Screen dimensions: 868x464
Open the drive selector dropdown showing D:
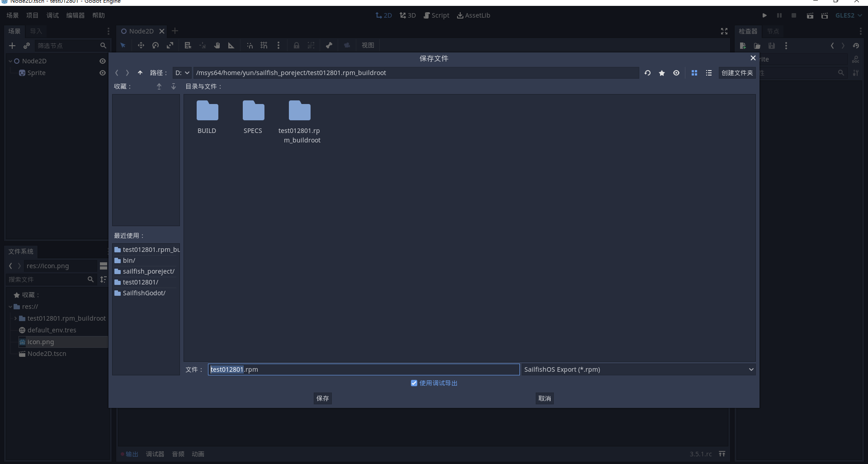coord(182,73)
